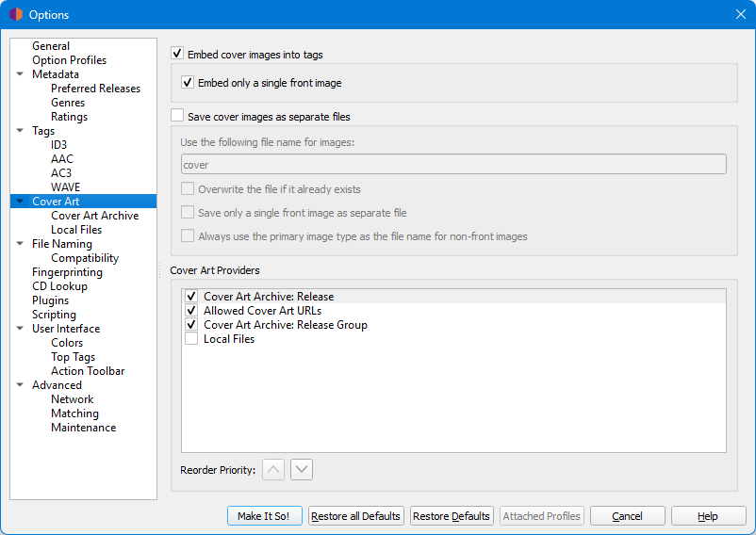Select the Cover Art Archive: Release Group row text
The width and height of the screenshot is (756, 535).
point(286,325)
